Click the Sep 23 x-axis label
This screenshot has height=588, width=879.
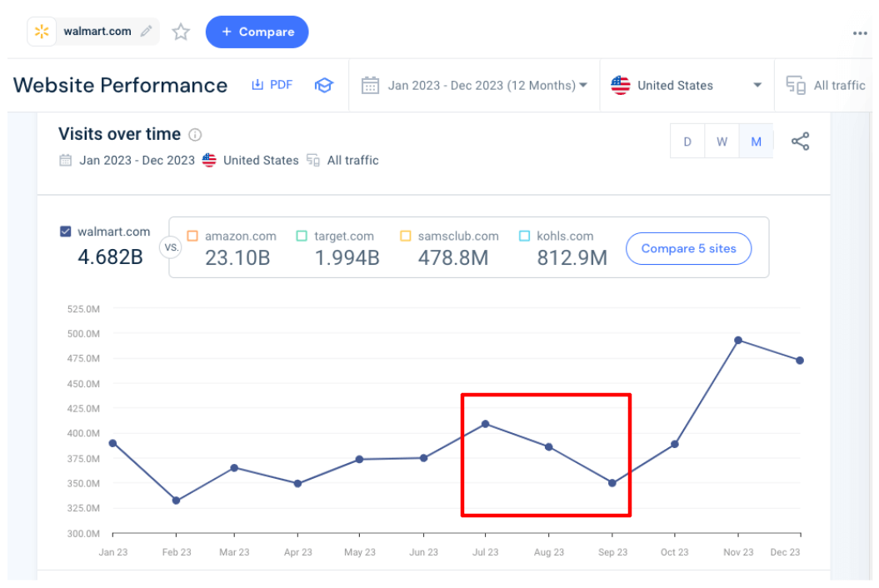pos(612,552)
